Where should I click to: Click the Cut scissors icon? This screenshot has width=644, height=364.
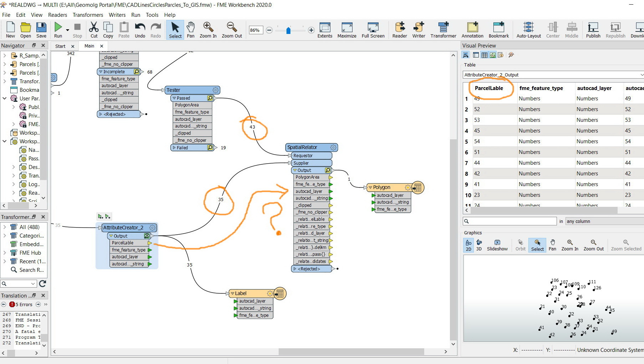[94, 30]
